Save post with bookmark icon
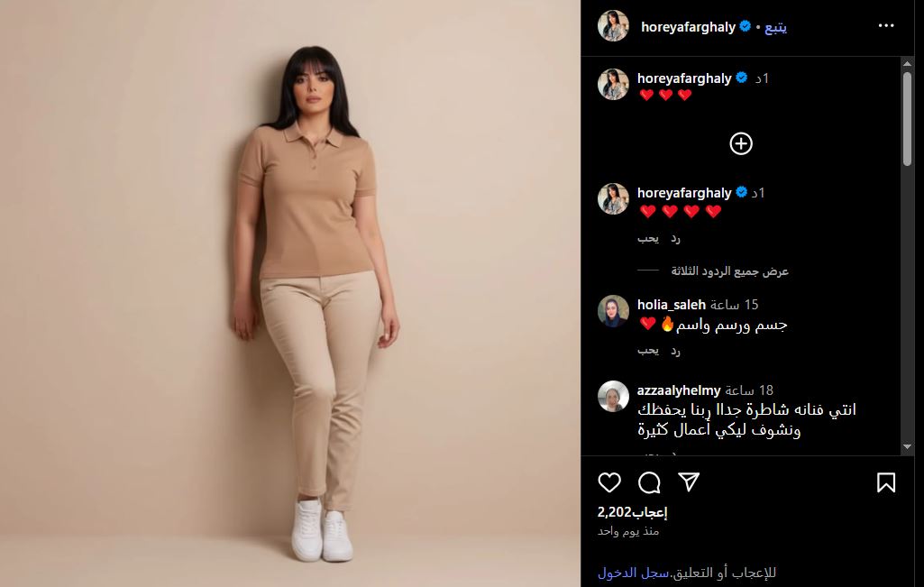This screenshot has width=924, height=587. pyautogui.click(x=886, y=482)
